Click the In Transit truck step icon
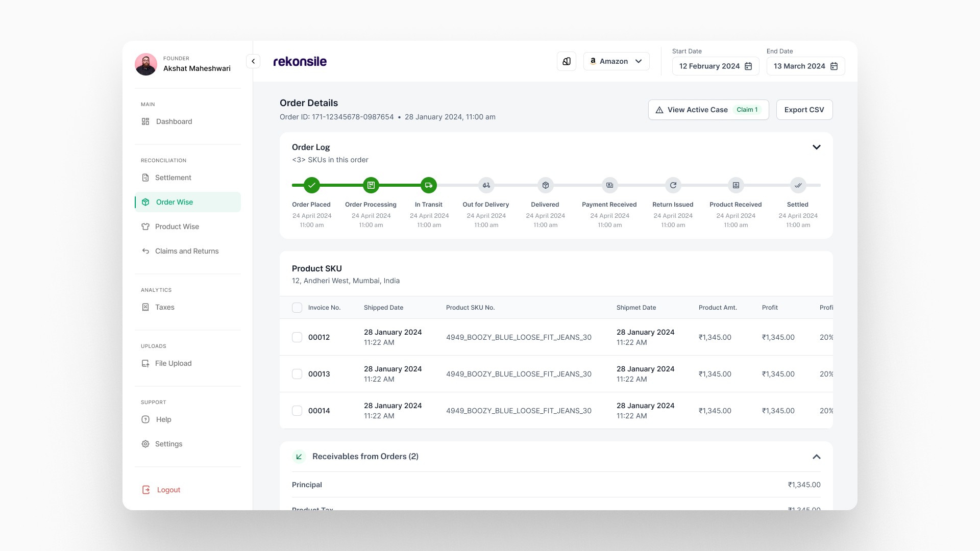 pyautogui.click(x=429, y=185)
